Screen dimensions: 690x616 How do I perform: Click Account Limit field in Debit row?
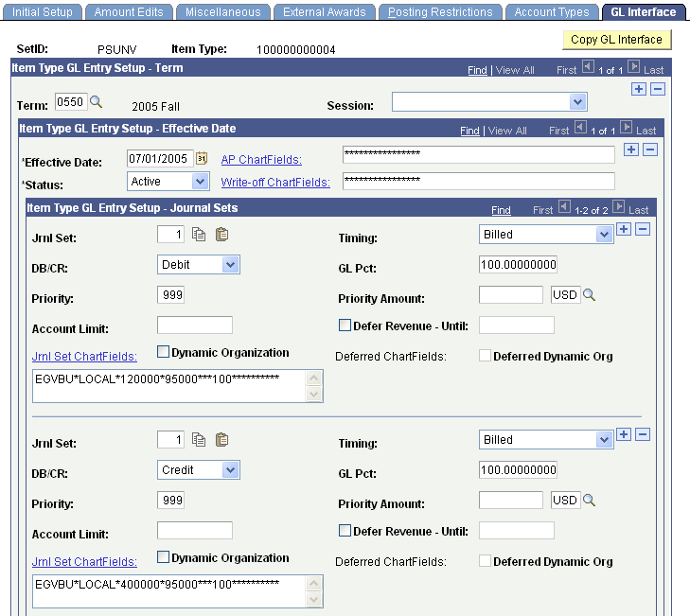(194, 326)
